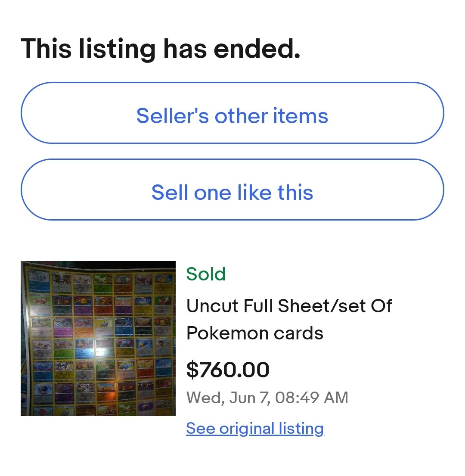
Task: Open the Pokemon card sheet thumbnail
Action: pos(98,339)
